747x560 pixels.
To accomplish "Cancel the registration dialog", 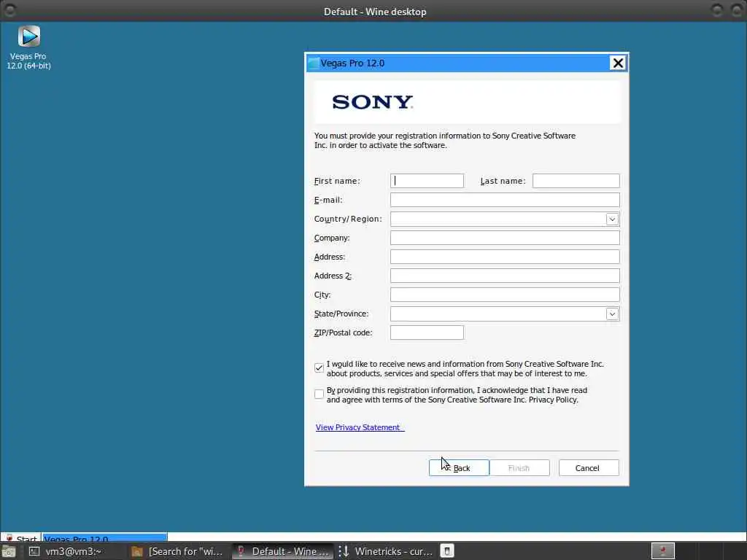I will click(x=589, y=467).
